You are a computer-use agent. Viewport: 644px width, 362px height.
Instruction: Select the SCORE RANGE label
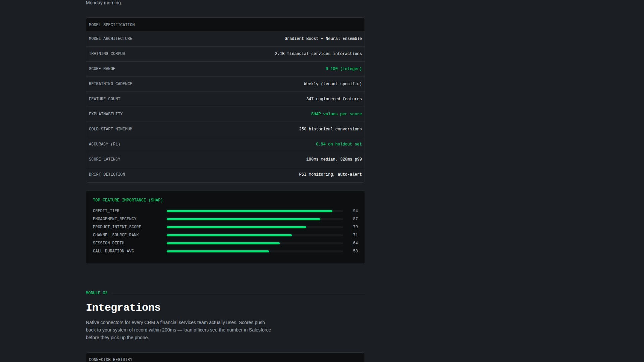point(102,69)
